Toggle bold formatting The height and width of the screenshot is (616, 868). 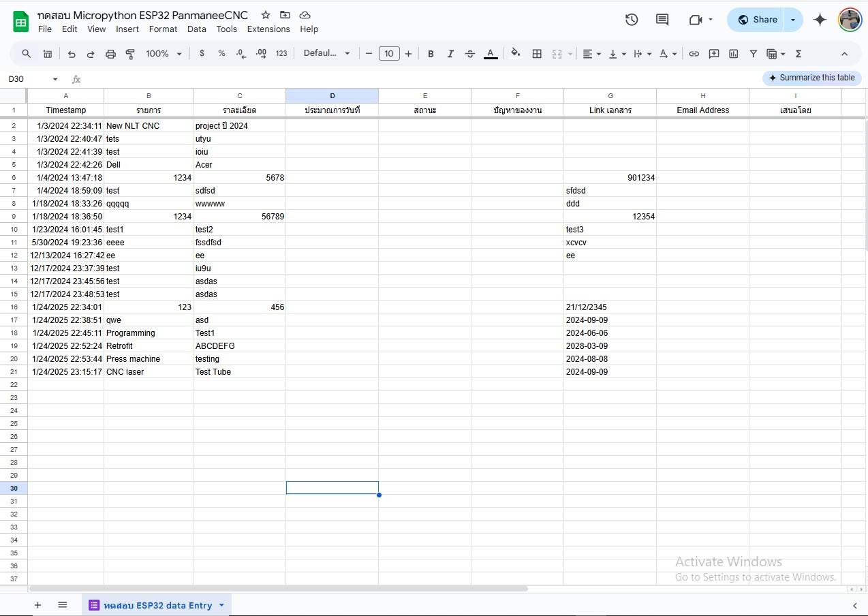[x=431, y=54]
